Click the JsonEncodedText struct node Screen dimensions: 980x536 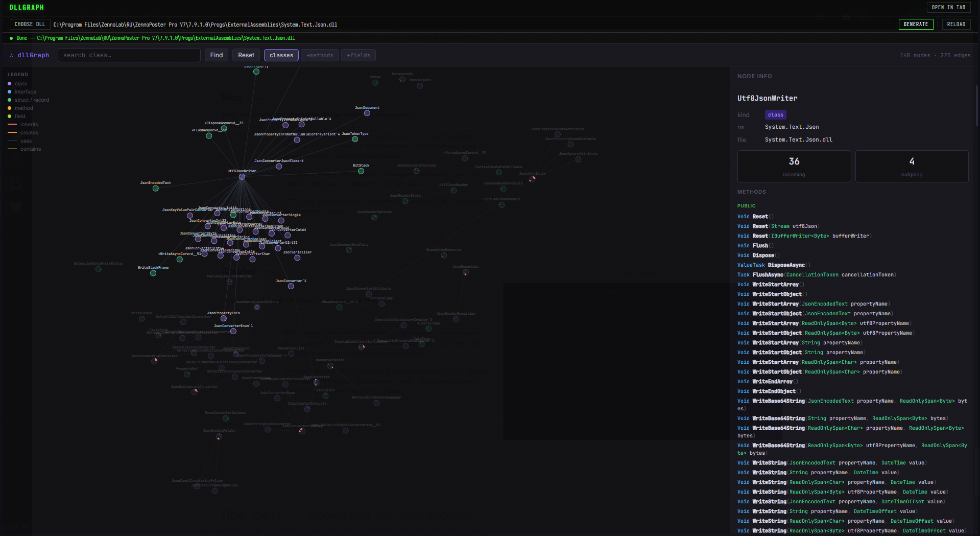(156, 189)
